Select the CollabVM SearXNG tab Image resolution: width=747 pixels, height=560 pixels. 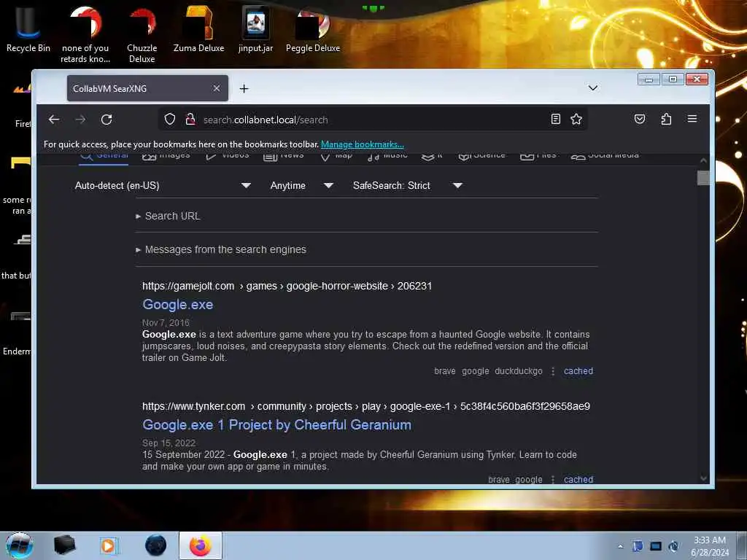[x=147, y=88]
